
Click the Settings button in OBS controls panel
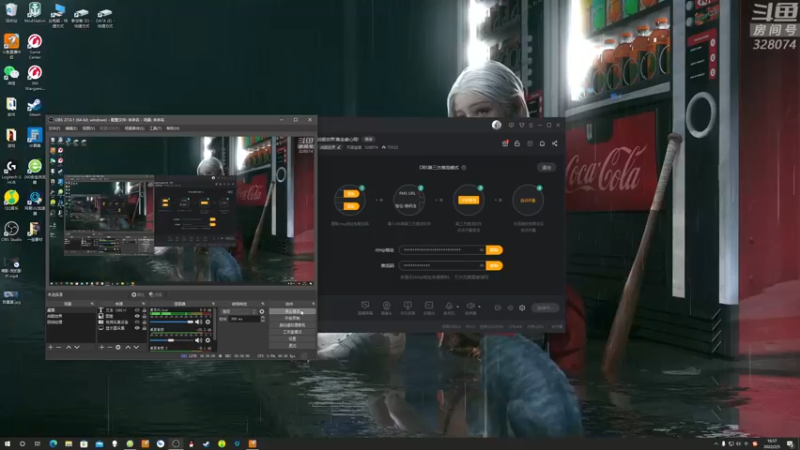click(292, 339)
